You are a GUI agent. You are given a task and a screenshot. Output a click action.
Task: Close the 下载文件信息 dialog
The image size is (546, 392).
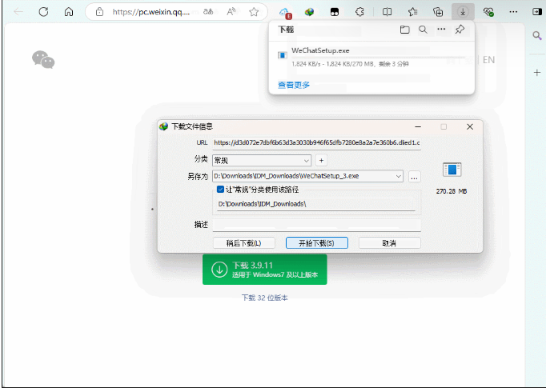pyautogui.click(x=470, y=126)
